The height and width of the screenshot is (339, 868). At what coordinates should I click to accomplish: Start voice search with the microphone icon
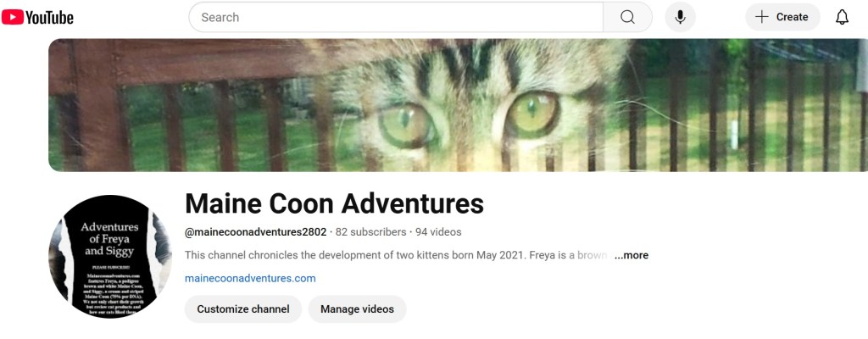tap(680, 17)
